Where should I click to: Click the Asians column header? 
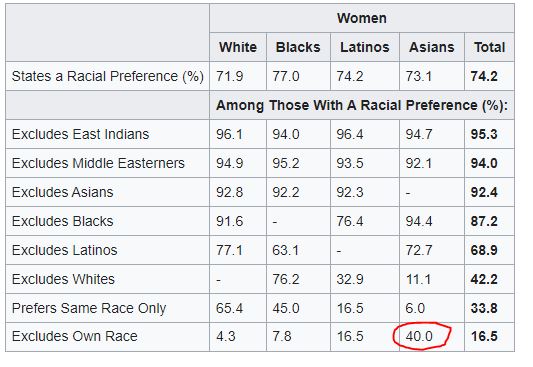coord(432,47)
